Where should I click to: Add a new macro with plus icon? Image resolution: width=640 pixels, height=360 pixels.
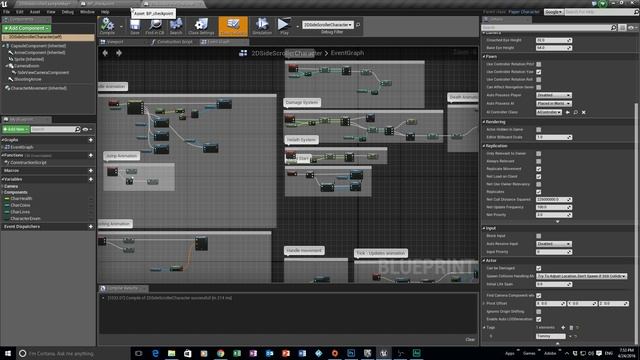[x=91, y=171]
